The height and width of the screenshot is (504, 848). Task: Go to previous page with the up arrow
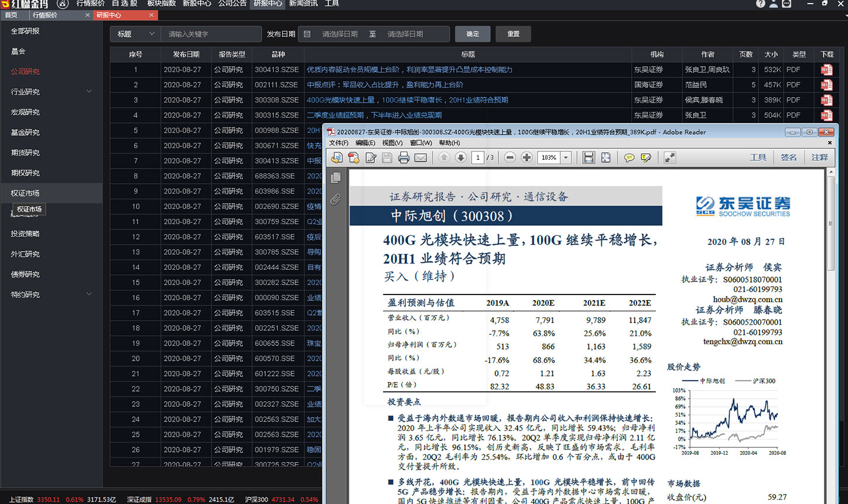click(x=444, y=157)
